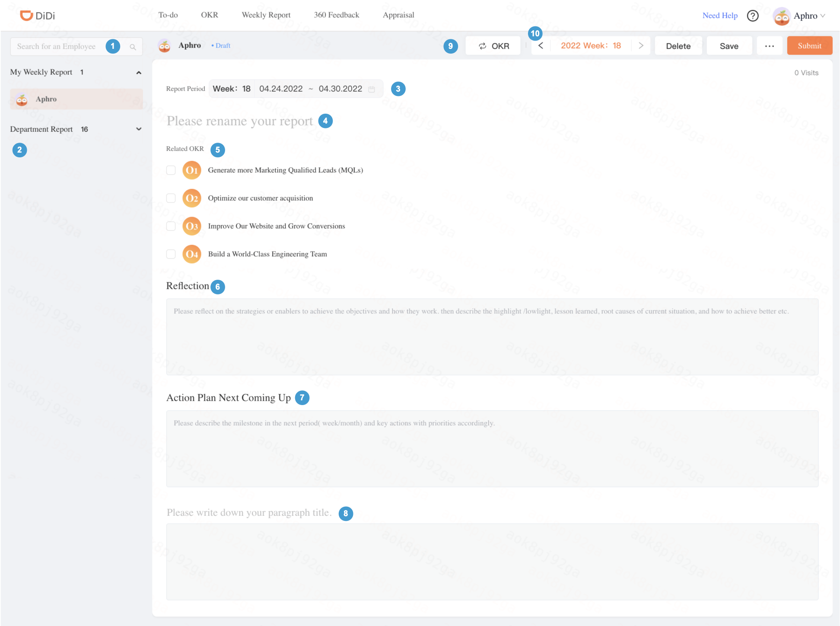
Task: Click the paragraph title placeholder field
Action: pos(249,513)
